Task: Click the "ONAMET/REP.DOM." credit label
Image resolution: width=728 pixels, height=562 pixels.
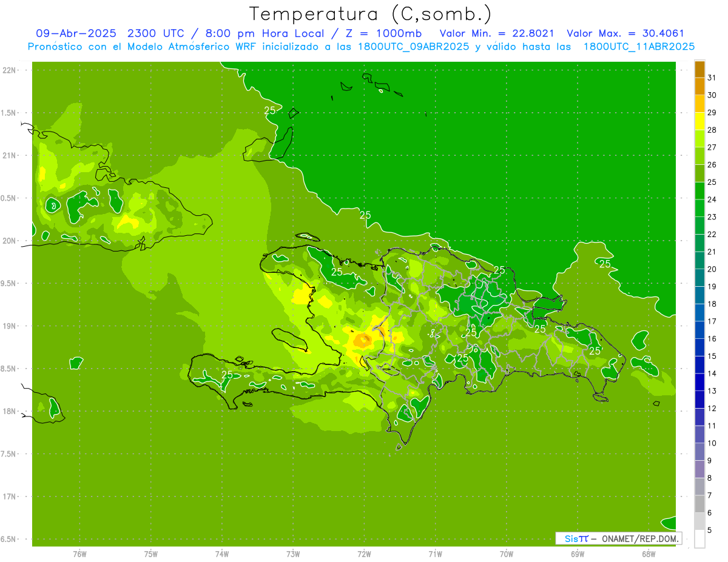Action: 641,538
